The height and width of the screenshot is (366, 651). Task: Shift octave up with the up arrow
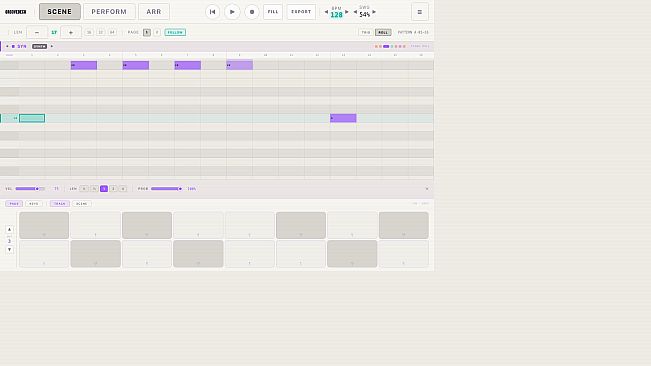coord(10,229)
